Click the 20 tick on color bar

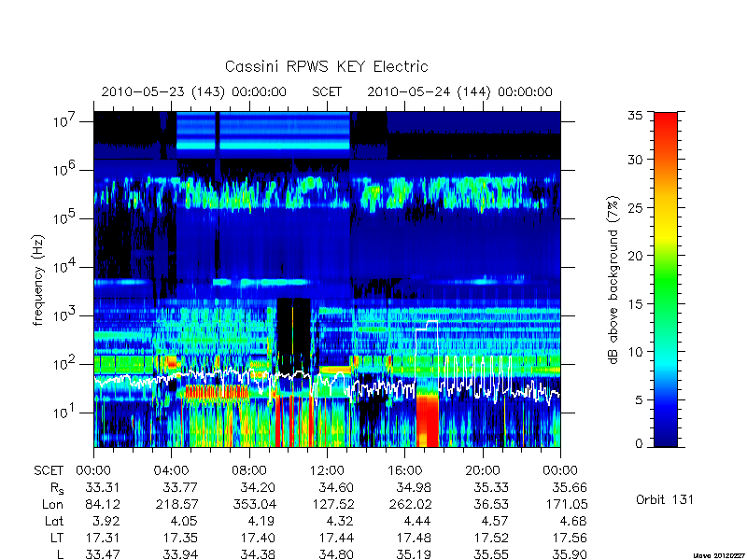pos(635,256)
